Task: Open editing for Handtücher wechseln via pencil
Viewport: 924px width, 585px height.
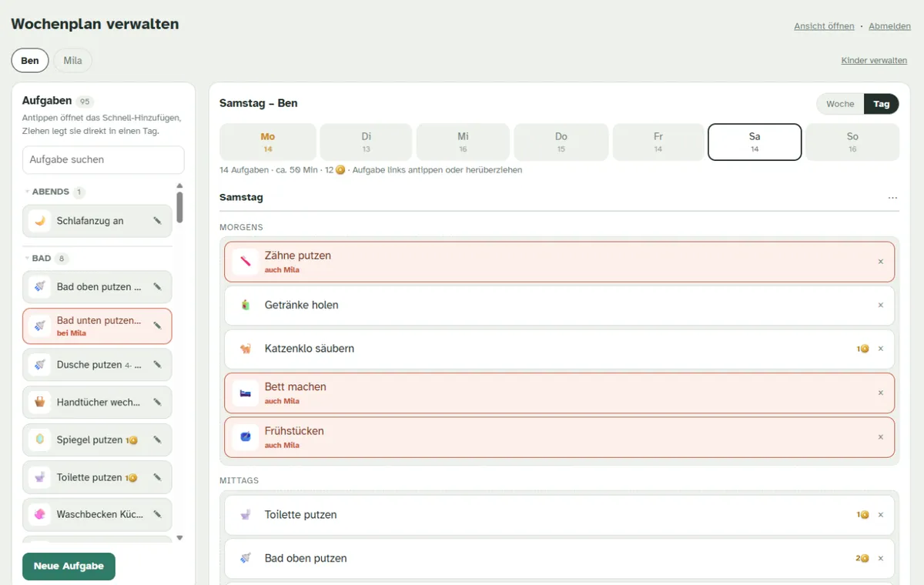Action: tap(157, 402)
